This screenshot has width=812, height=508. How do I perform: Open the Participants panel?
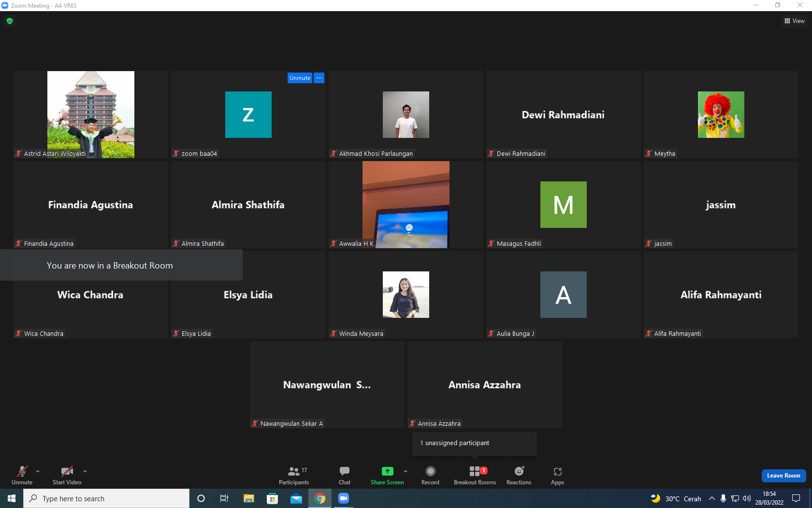pyautogui.click(x=294, y=476)
